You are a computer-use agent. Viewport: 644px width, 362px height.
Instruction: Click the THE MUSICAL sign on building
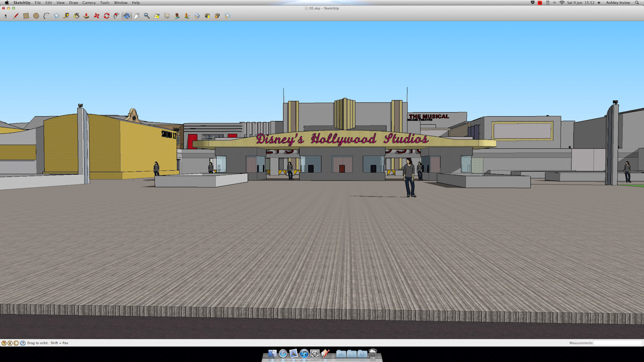(x=428, y=117)
